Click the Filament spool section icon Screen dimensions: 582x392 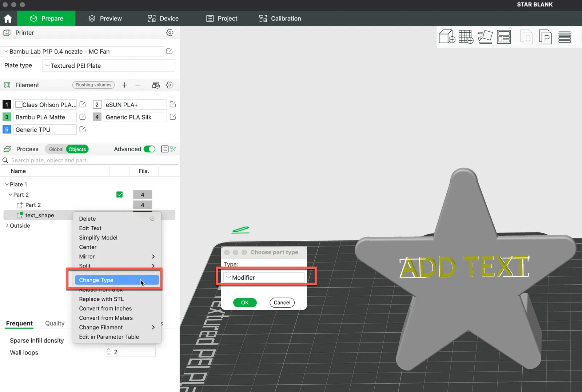7,85
